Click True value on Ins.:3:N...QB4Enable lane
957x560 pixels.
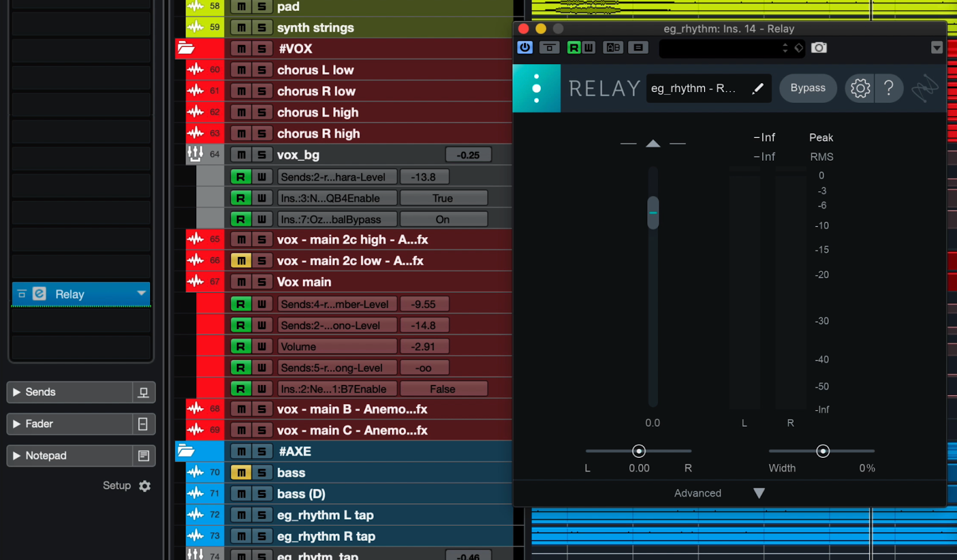point(443,198)
